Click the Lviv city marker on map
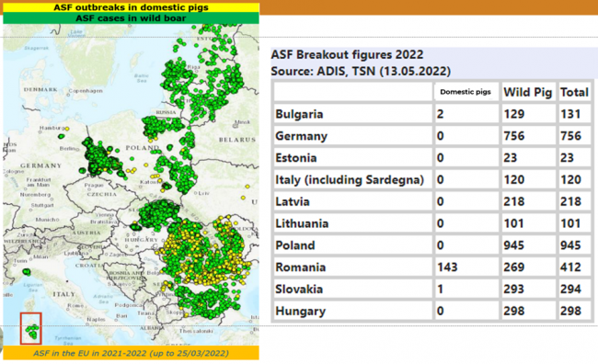Viewport: 598px width, 364px height. coord(196,193)
